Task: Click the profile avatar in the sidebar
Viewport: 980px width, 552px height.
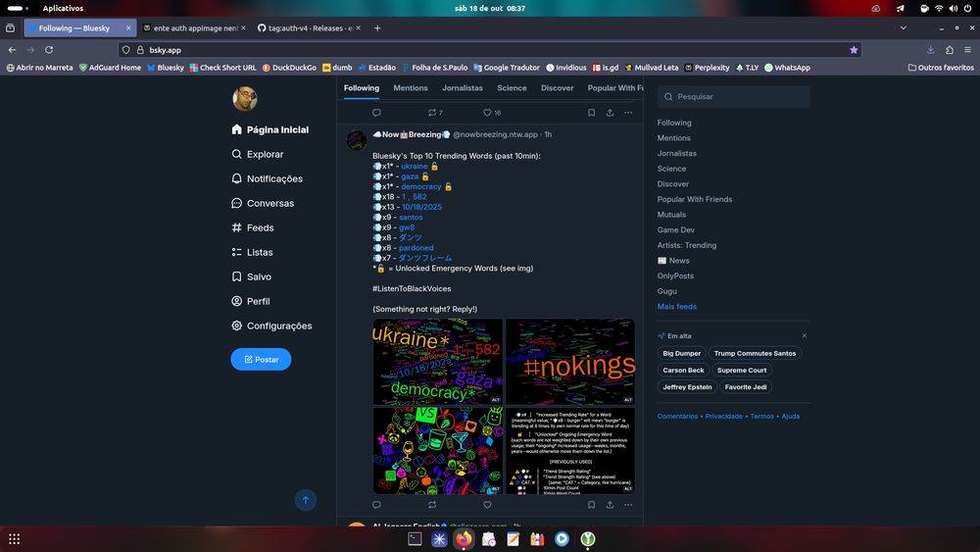Action: (244, 99)
